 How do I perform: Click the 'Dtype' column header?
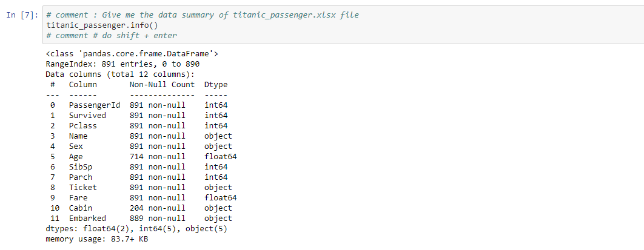(216, 84)
